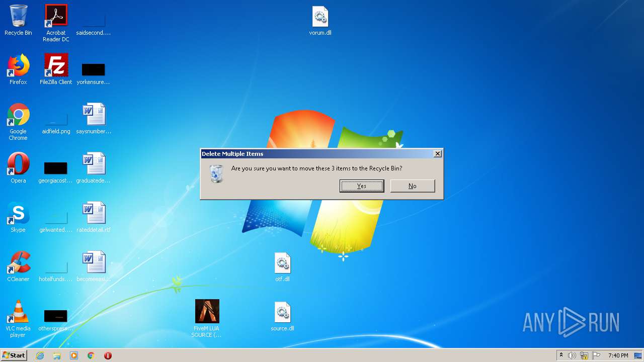Select the Skype desktop shortcut
This screenshot has height=362, width=644.
click(x=18, y=217)
